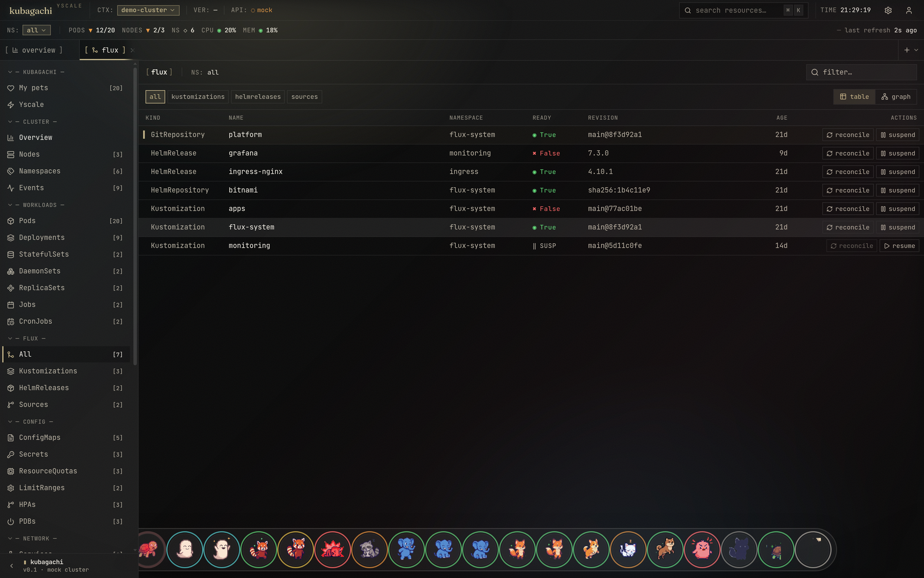Show all Flux resource kinds filter
The image size is (924, 578).
pos(155,97)
